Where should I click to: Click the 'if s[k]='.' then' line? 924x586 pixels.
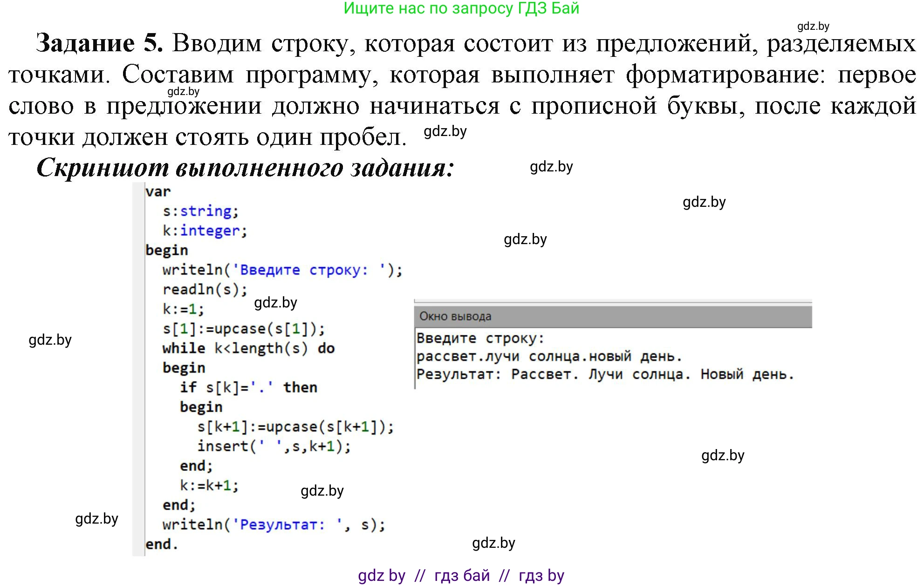tap(248, 388)
